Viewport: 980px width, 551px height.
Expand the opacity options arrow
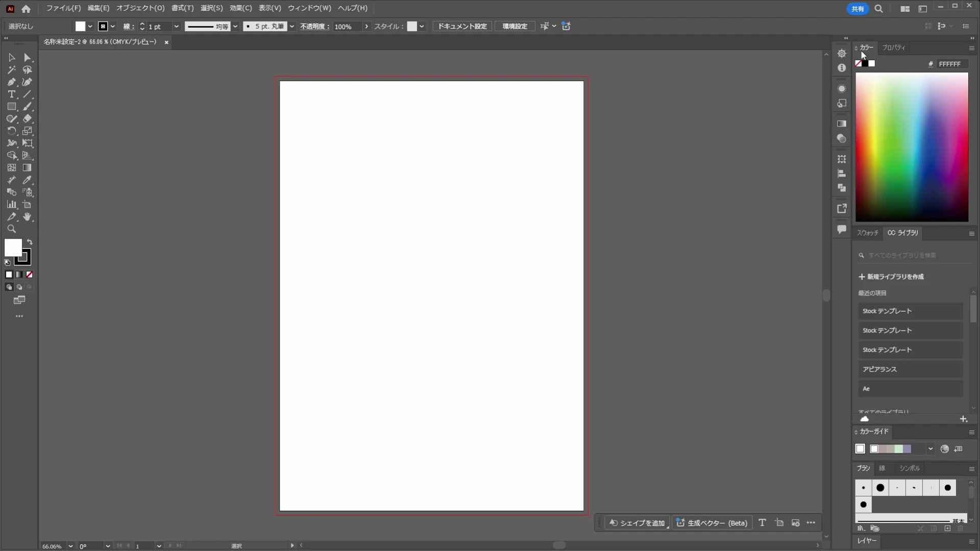point(366,27)
